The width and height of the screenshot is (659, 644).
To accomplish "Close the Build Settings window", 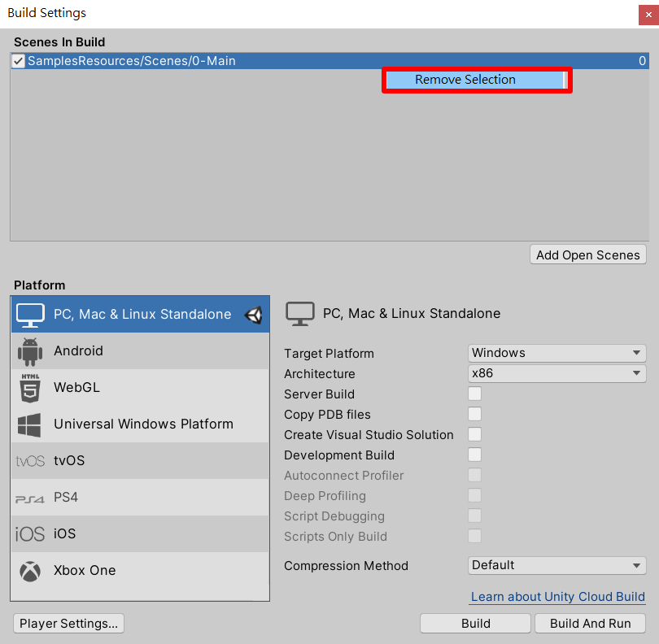I will [x=648, y=15].
